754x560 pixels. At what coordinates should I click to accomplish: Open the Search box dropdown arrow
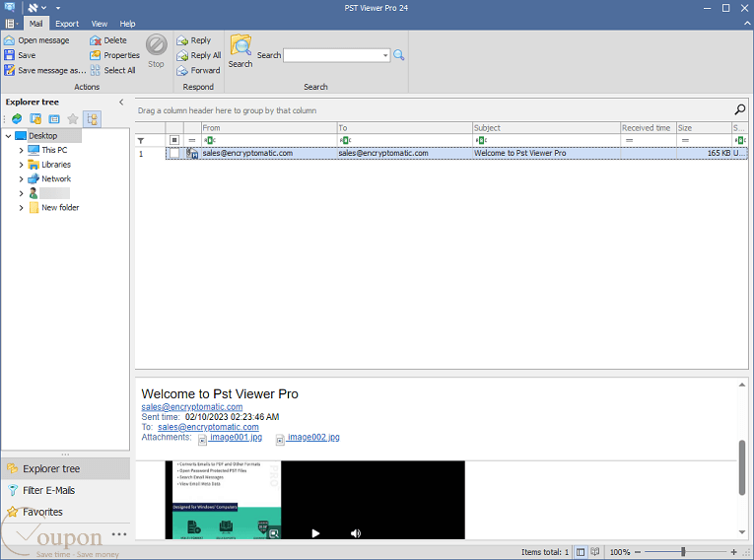[x=385, y=55]
